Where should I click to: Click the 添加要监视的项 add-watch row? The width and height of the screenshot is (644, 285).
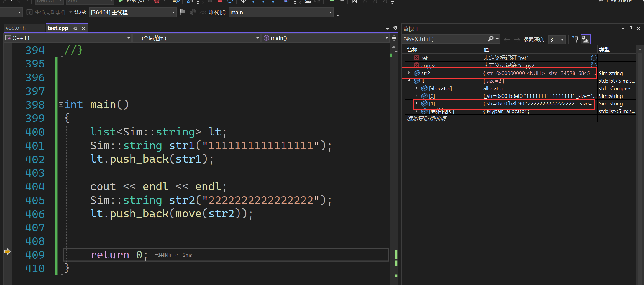point(426,119)
